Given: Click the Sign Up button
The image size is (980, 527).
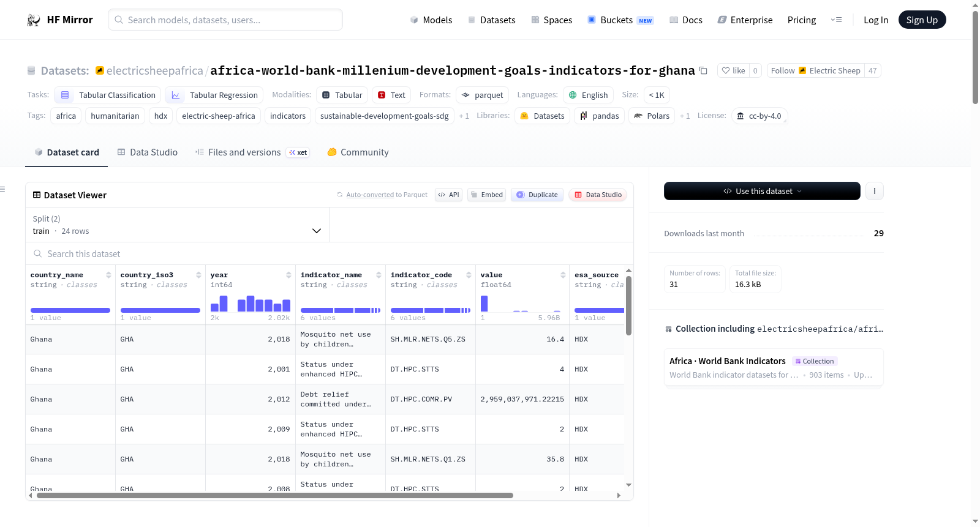Looking at the screenshot, I should (x=922, y=20).
